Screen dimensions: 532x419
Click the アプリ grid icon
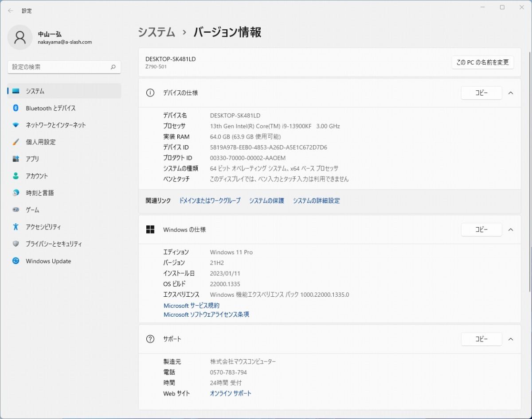tap(16, 159)
